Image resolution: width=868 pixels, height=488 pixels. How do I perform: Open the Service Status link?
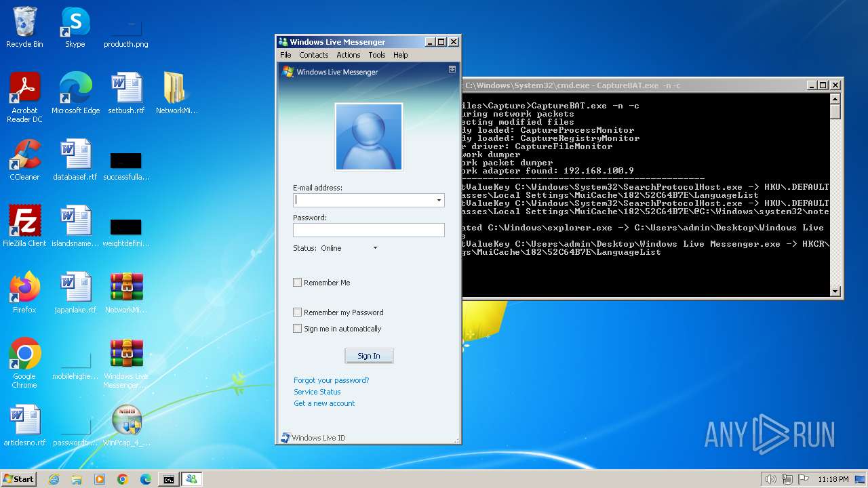[317, 392]
